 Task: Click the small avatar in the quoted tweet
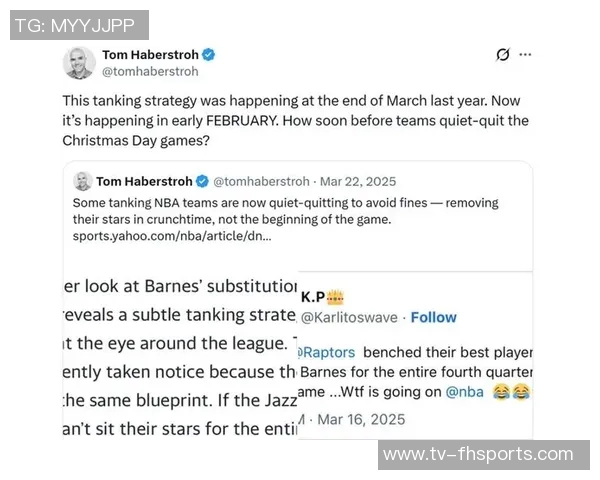[x=82, y=181]
